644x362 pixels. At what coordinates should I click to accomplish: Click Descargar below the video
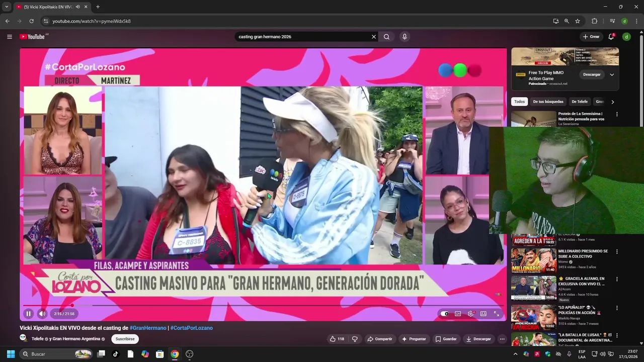click(478, 339)
